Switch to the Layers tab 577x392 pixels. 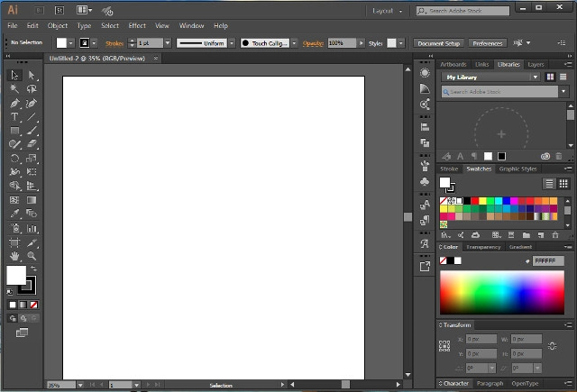536,65
